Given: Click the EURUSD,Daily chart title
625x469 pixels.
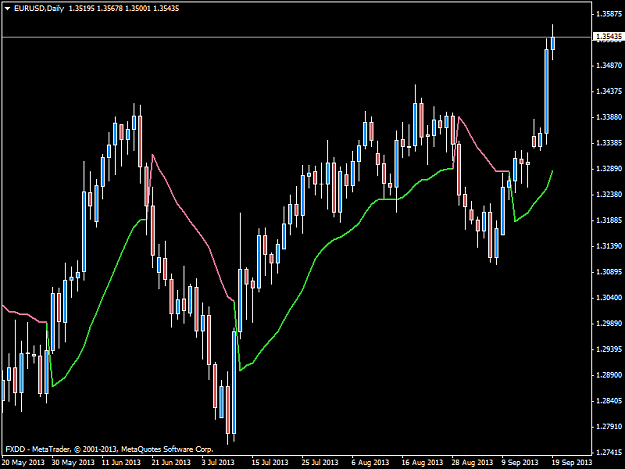Looking at the screenshot, I should point(39,8).
